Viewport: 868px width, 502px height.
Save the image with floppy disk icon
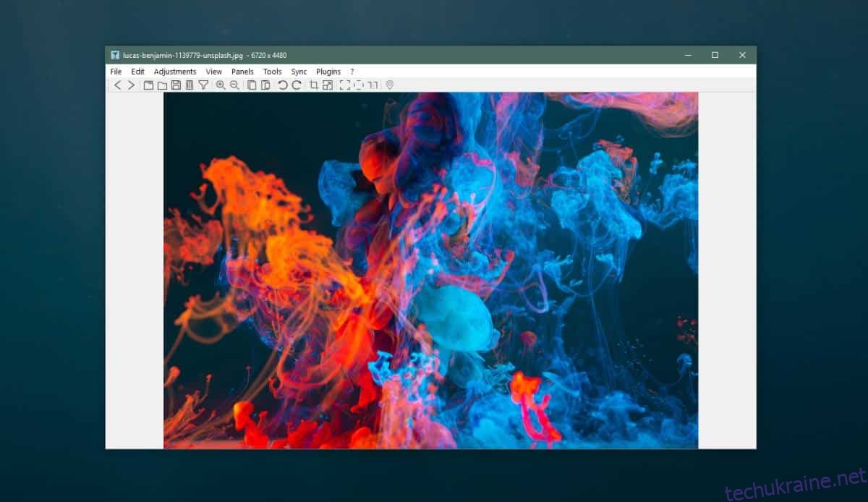pyautogui.click(x=176, y=85)
